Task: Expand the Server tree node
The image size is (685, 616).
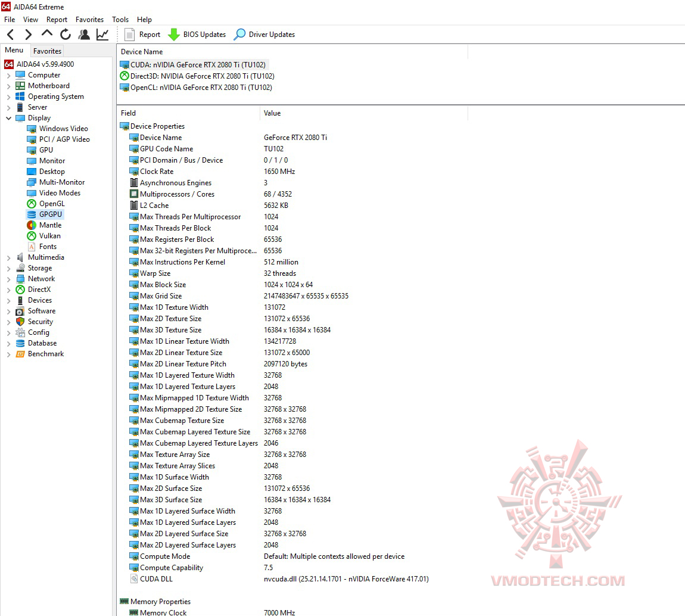Action: coord(9,107)
